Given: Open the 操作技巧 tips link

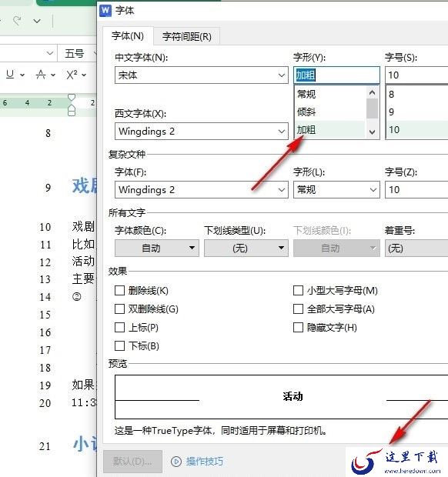Looking at the screenshot, I should 205,462.
